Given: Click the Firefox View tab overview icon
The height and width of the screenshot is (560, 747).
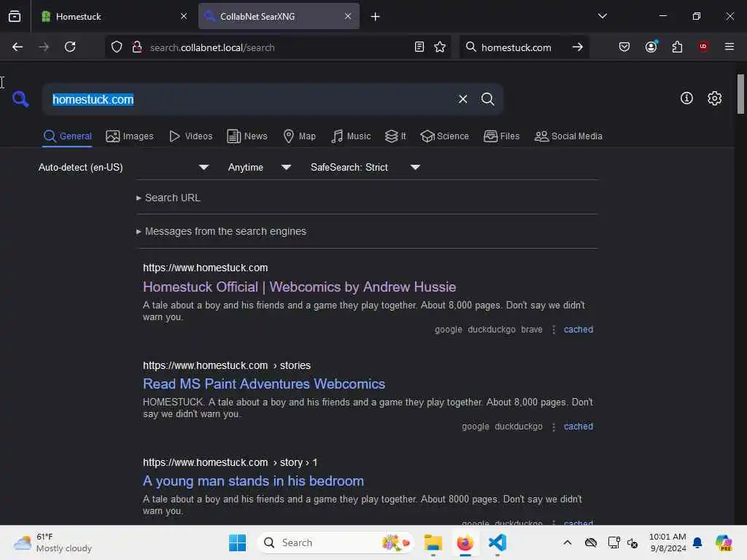Looking at the screenshot, I should coord(15,16).
